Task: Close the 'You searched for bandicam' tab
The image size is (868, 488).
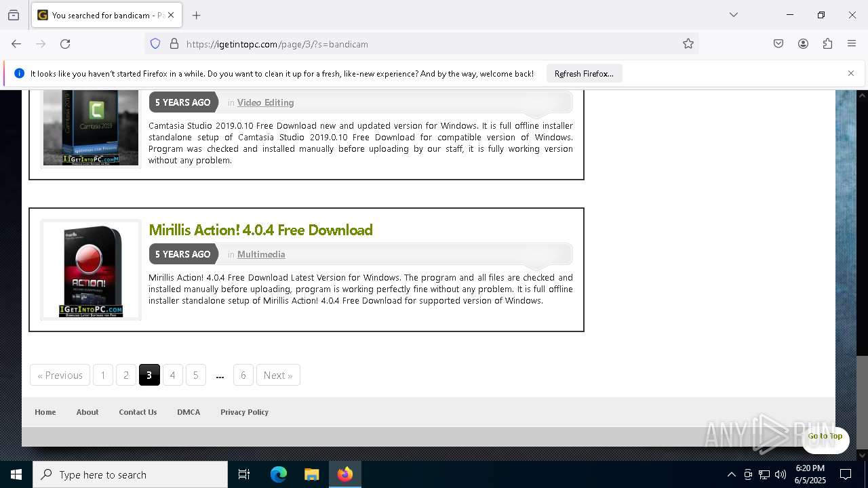Action: click(171, 15)
